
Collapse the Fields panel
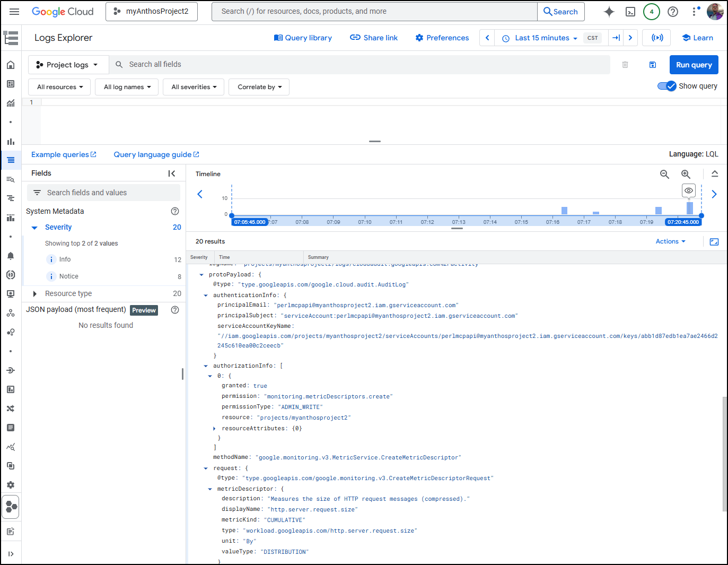[172, 173]
